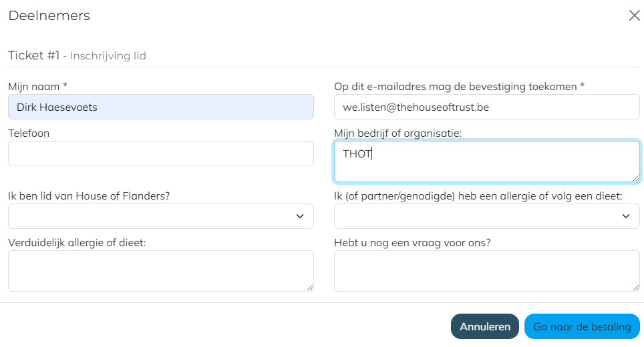Screen dimensions: 644x347
Task: Click the 'Telefoon' label
Action: point(29,133)
